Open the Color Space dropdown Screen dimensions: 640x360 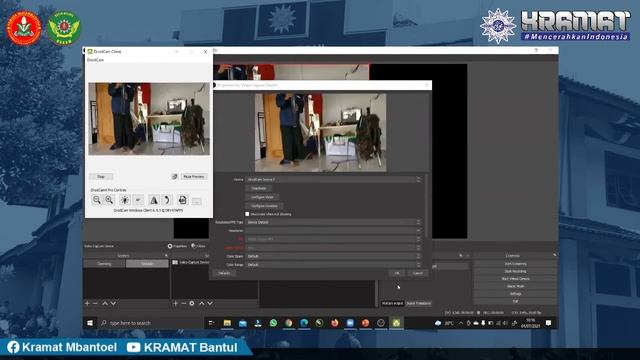pyautogui.click(x=333, y=256)
